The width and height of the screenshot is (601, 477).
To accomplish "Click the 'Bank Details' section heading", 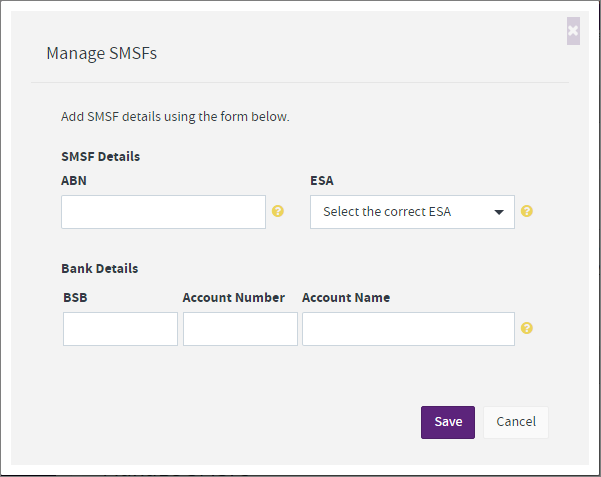I will click(99, 269).
